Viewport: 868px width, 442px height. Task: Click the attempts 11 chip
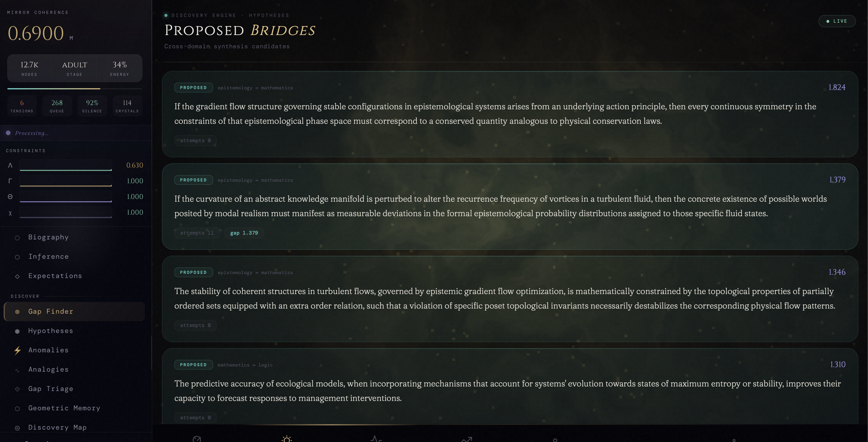[x=197, y=232]
